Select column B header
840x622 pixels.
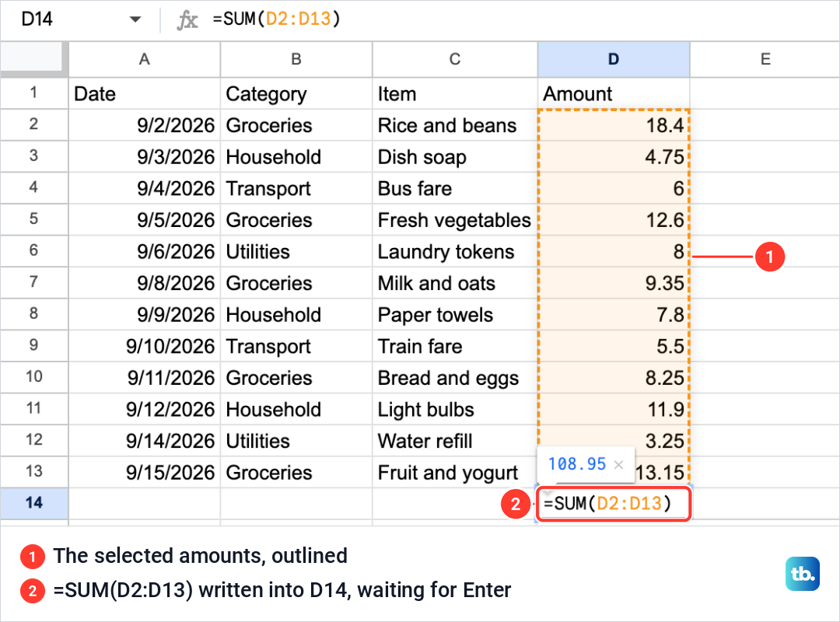pyautogui.click(x=296, y=59)
